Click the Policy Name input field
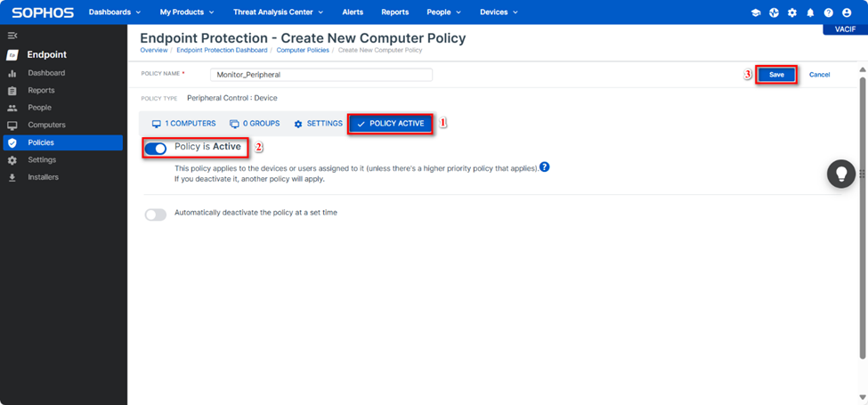 point(320,75)
